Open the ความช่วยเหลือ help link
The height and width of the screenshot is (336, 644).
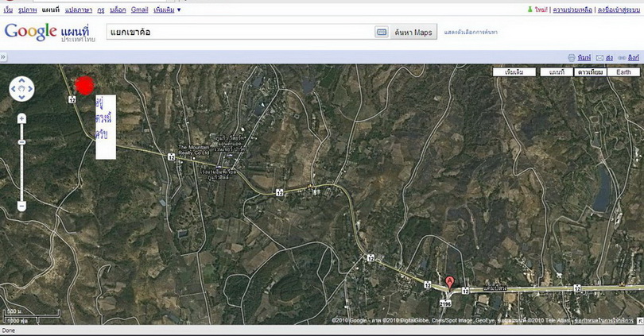pyautogui.click(x=572, y=10)
